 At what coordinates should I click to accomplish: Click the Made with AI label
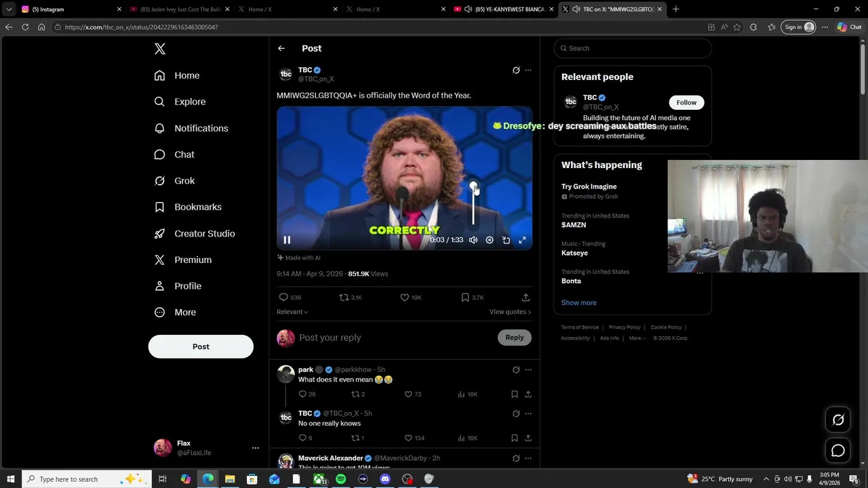(299, 258)
